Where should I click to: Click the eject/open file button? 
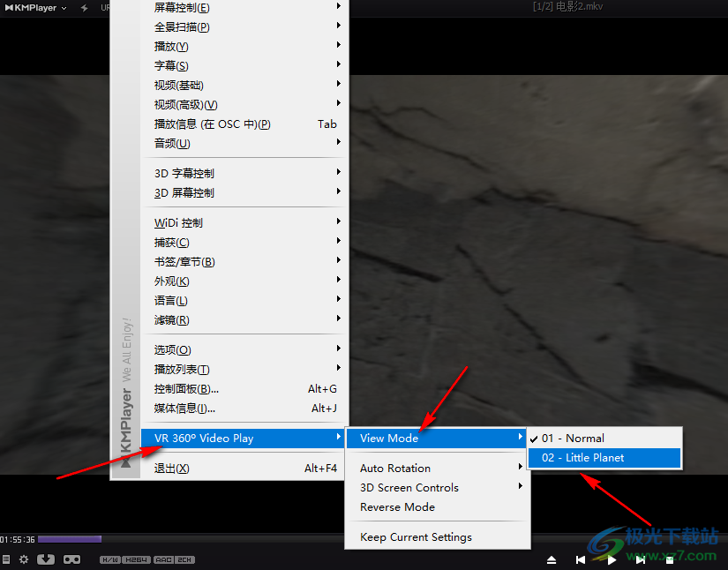(x=552, y=559)
